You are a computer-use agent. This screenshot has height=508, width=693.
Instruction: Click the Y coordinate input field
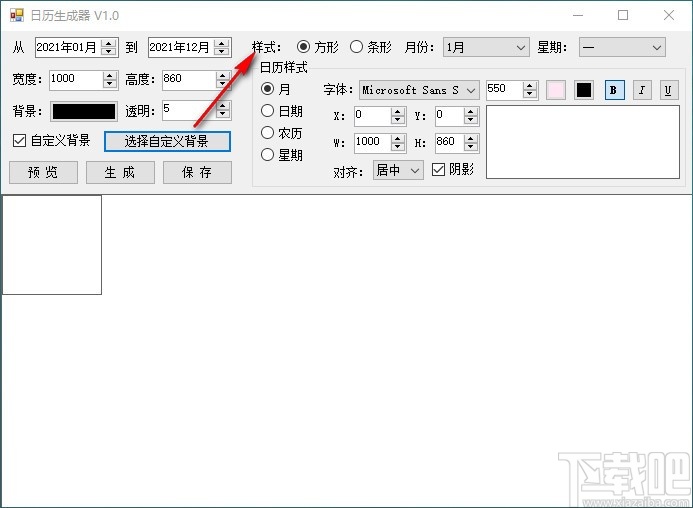click(449, 116)
